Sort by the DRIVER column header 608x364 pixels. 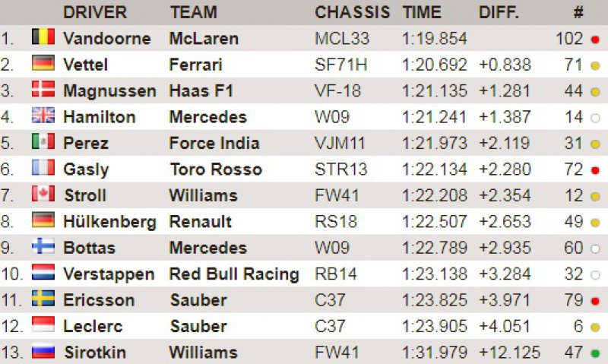(95, 12)
